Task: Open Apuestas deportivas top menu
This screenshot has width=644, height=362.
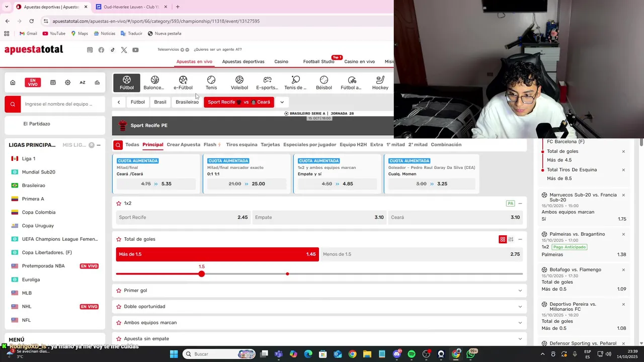Action: [x=243, y=61]
